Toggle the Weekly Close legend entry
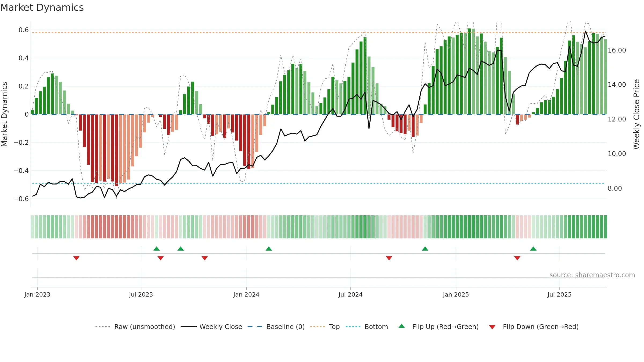This screenshot has height=362, width=644. pyautogui.click(x=211, y=327)
